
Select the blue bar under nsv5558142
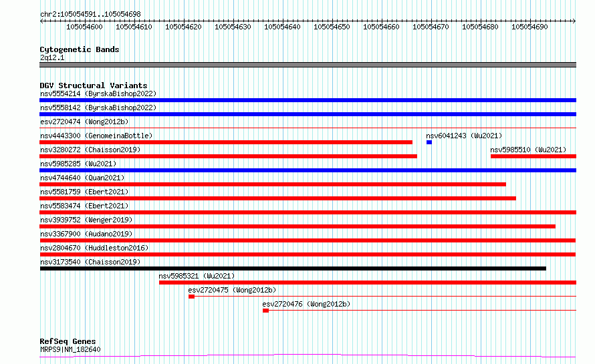pyautogui.click(x=308, y=114)
